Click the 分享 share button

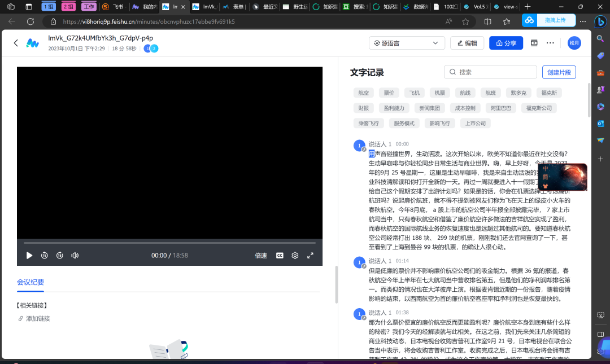(x=506, y=43)
